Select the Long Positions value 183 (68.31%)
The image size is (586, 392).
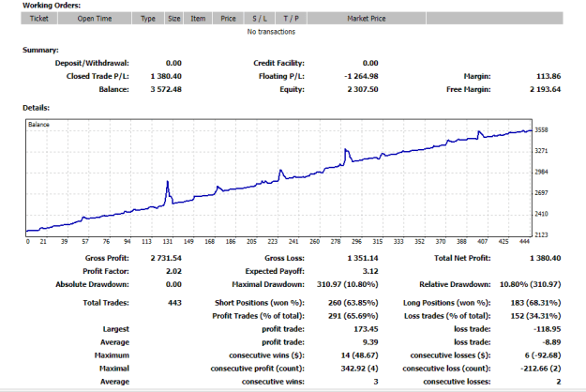coord(536,303)
